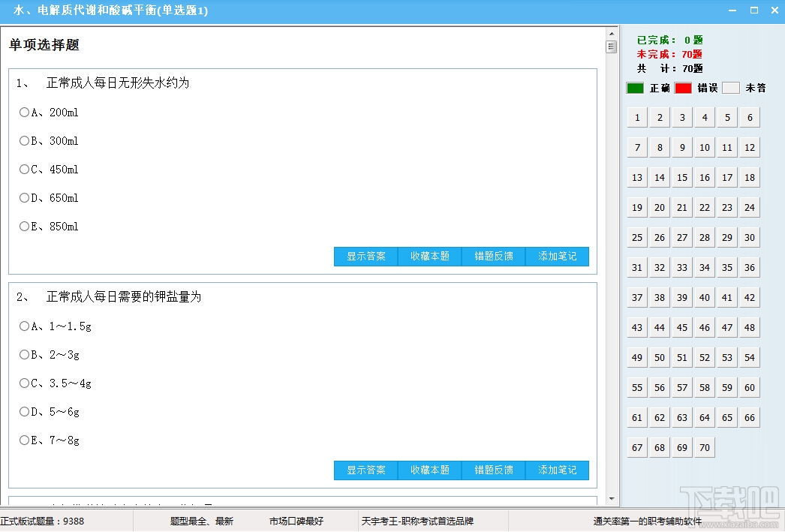This screenshot has height=532, width=785.
Task: Select option A 1~1.5g for question 2
Action: coord(24,326)
